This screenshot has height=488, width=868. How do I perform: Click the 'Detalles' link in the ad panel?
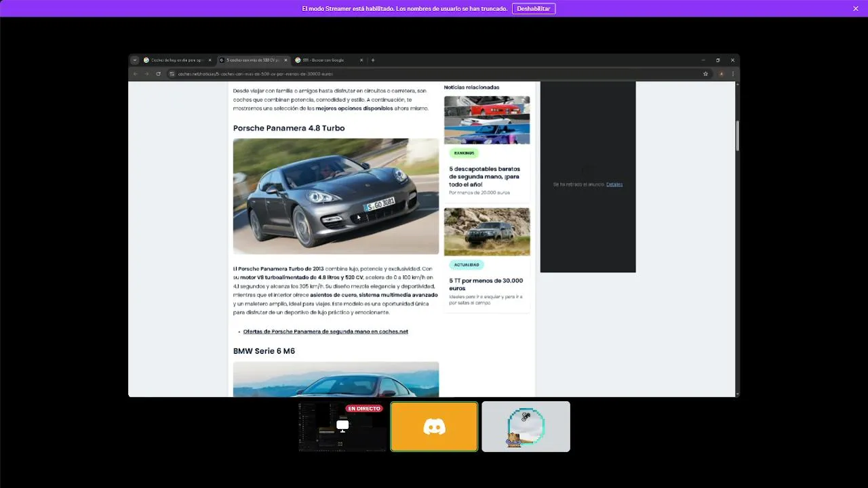click(614, 184)
